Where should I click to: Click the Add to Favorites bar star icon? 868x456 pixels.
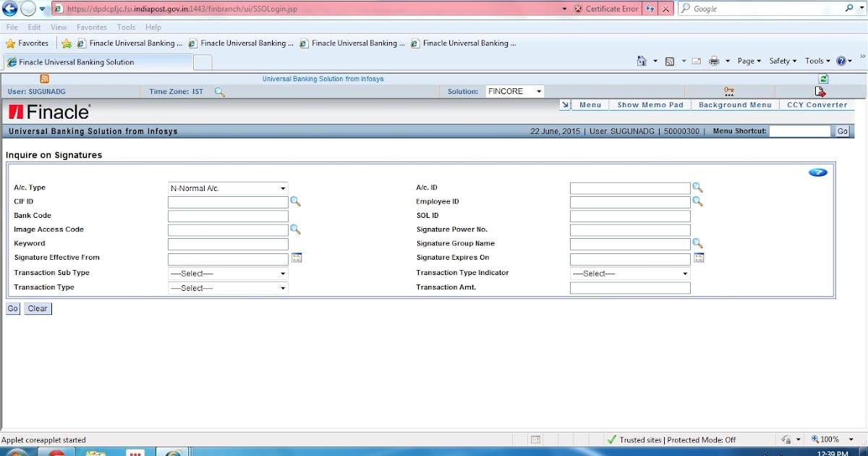coord(67,43)
